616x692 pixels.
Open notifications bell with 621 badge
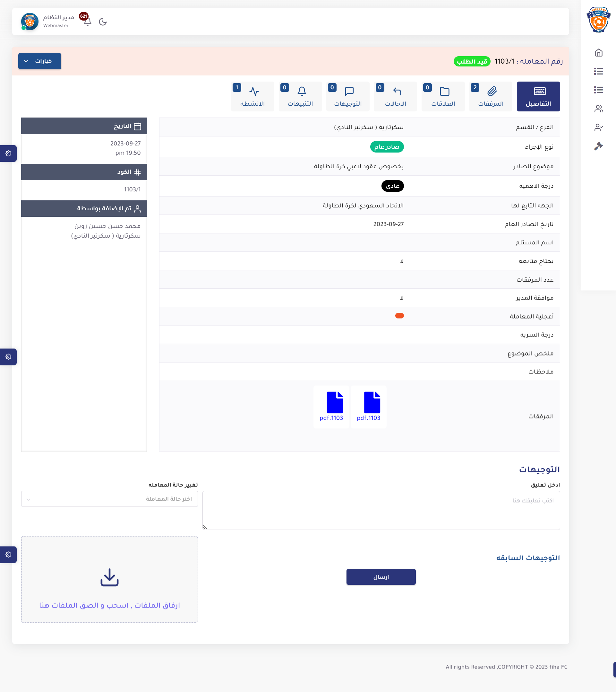87,22
